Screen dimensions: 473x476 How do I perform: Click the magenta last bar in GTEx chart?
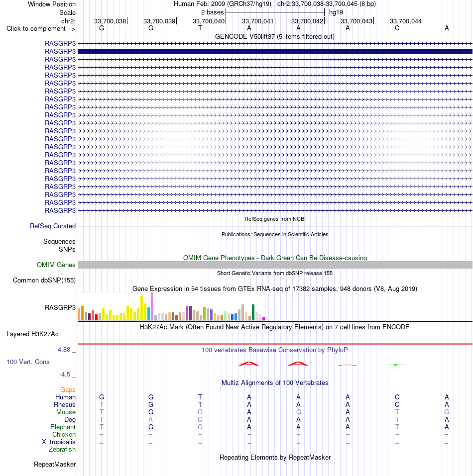[x=264, y=319]
